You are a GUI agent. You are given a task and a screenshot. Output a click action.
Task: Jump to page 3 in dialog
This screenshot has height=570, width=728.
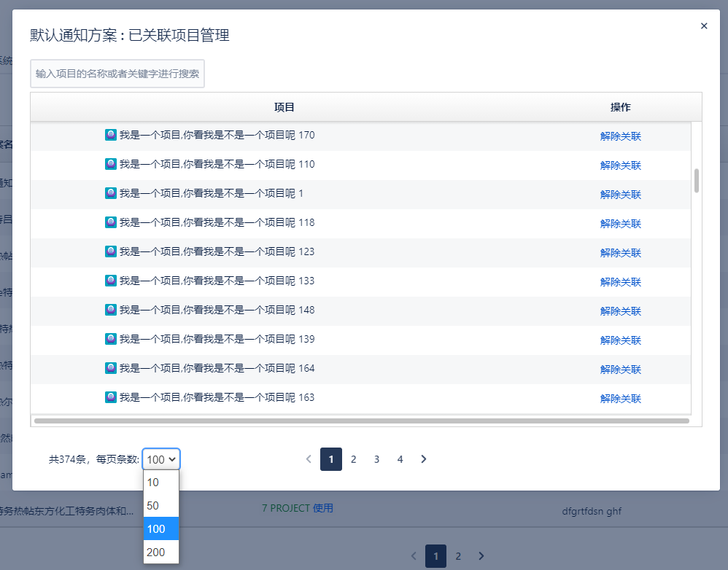[376, 459]
